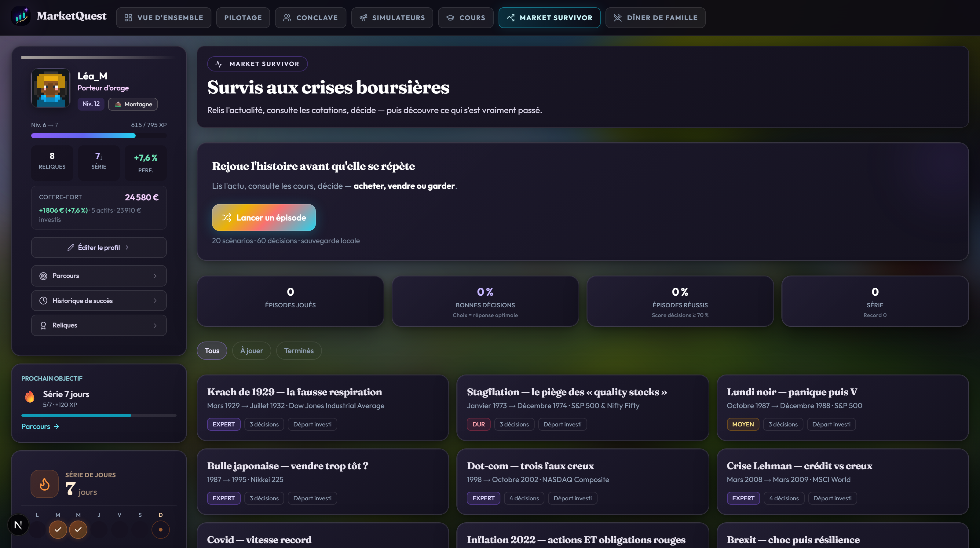The width and height of the screenshot is (980, 548).
Task: Click the Dîner de famille utensils icon
Action: tap(617, 18)
